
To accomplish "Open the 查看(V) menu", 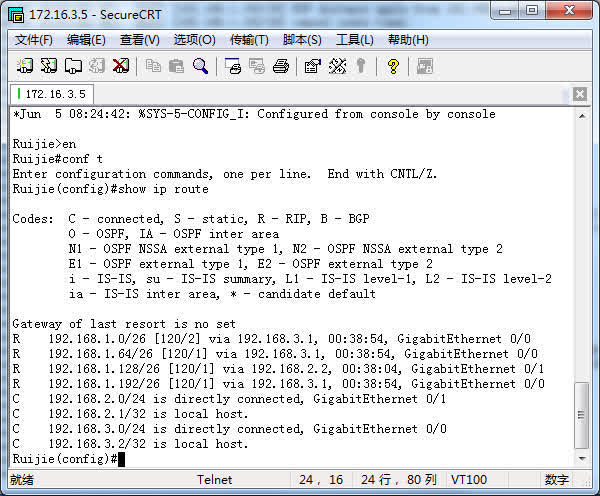I will tap(139, 40).
